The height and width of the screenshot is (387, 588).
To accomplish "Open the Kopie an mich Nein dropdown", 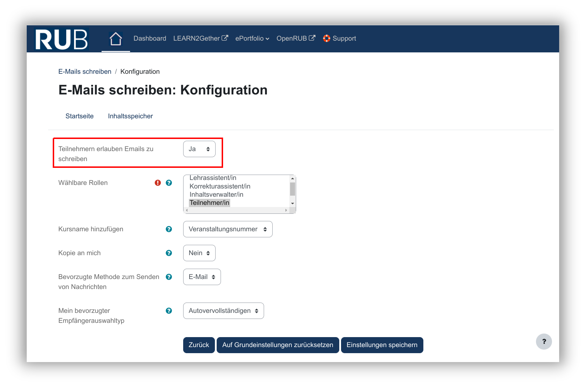I will 199,253.
